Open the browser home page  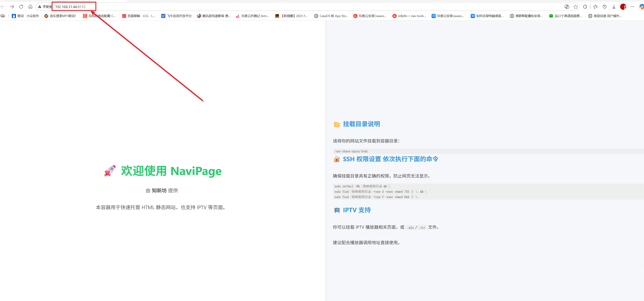30,7
